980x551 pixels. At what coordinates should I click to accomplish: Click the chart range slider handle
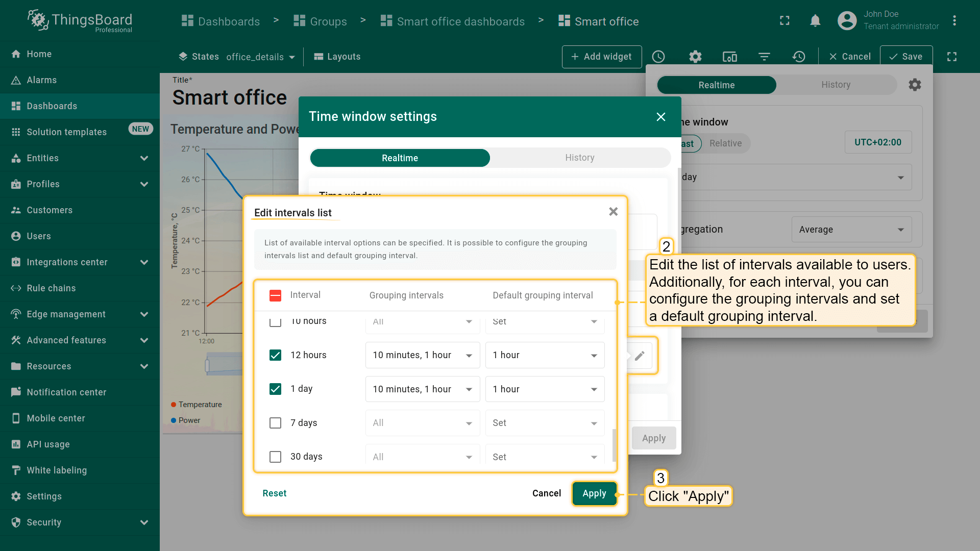(x=207, y=366)
